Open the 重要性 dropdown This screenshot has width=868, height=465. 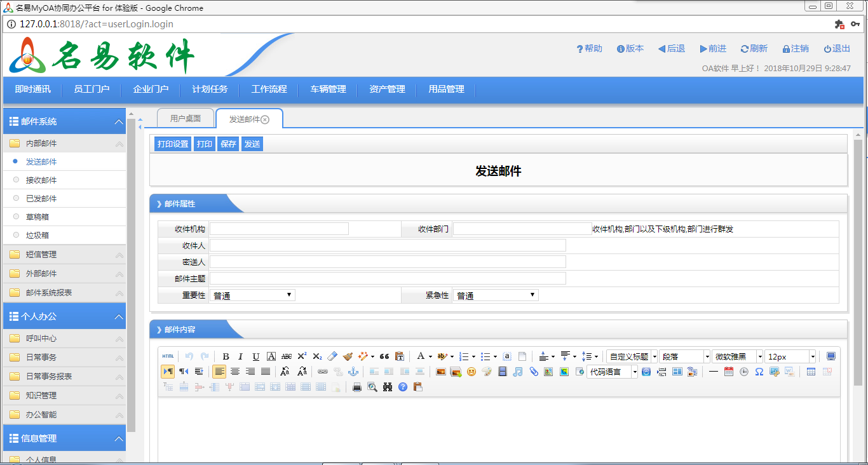point(252,295)
